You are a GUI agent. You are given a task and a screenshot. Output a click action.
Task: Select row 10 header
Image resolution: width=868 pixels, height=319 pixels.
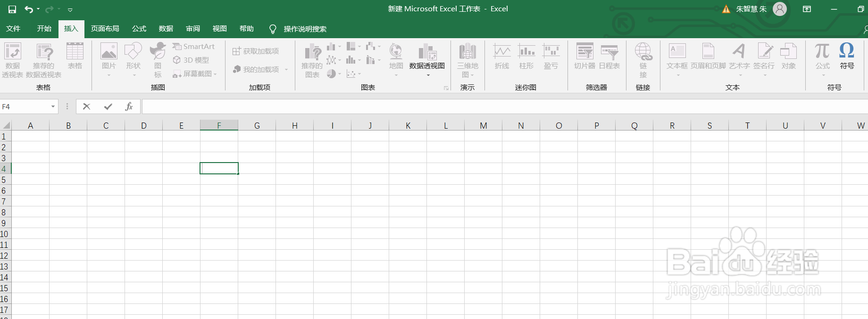coord(5,234)
